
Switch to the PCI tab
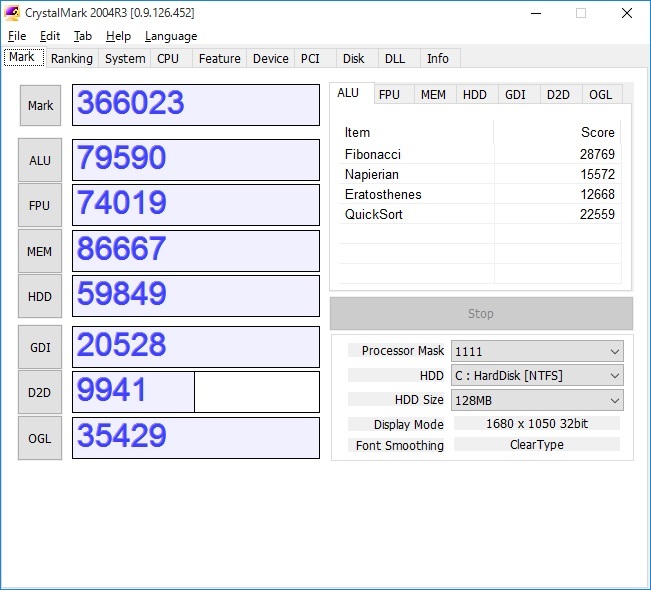(315, 59)
